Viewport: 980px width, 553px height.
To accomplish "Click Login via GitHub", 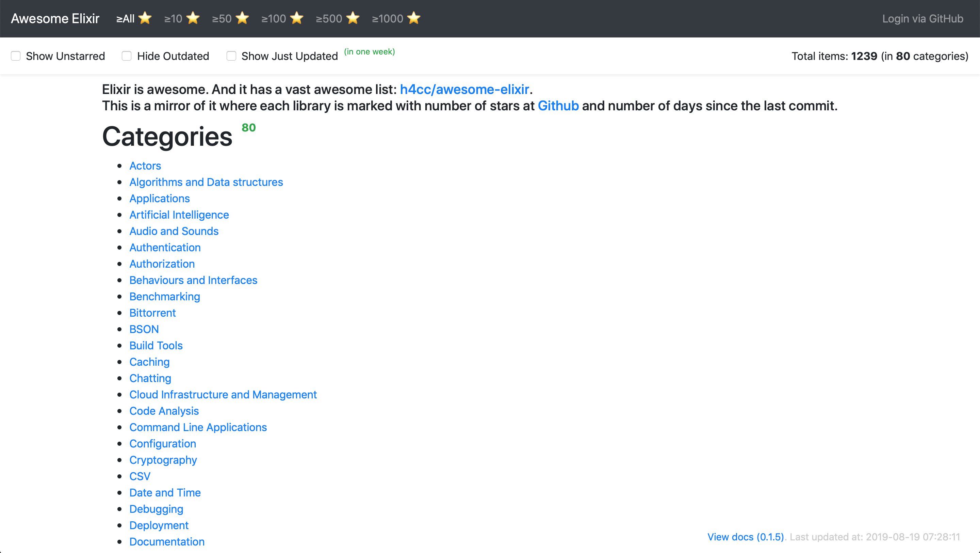I will pos(922,19).
